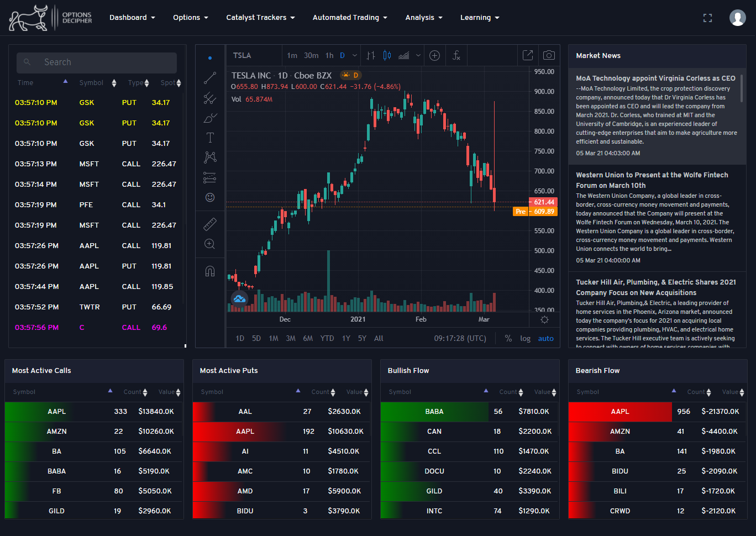The image size is (756, 536).
Task: Open the emoji icons tool
Action: tap(210, 197)
